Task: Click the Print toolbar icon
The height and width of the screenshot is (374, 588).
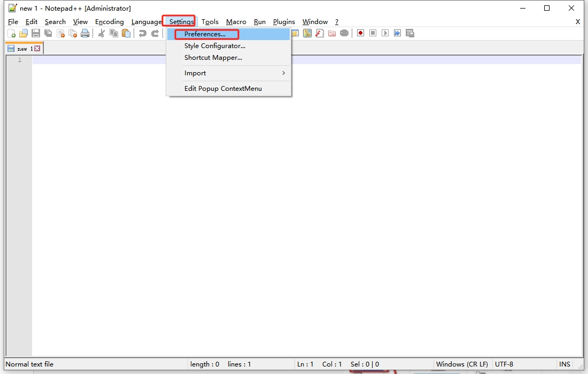Action: (85, 33)
